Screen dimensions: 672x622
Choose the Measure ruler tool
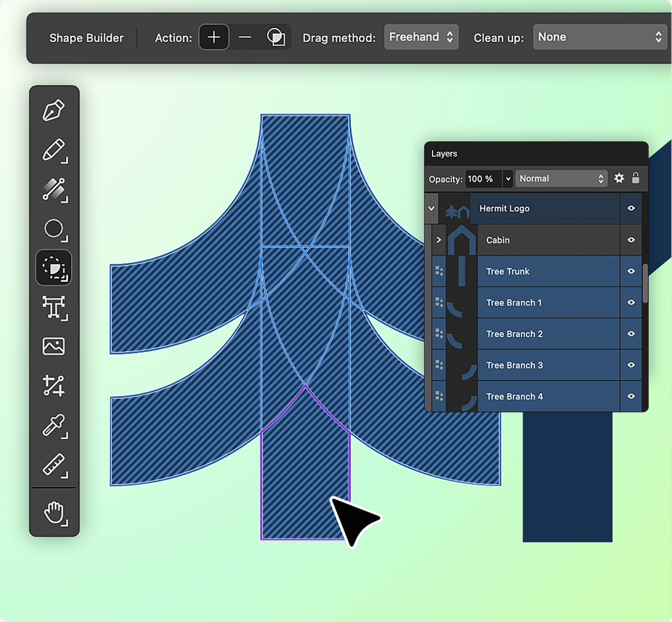(54, 465)
